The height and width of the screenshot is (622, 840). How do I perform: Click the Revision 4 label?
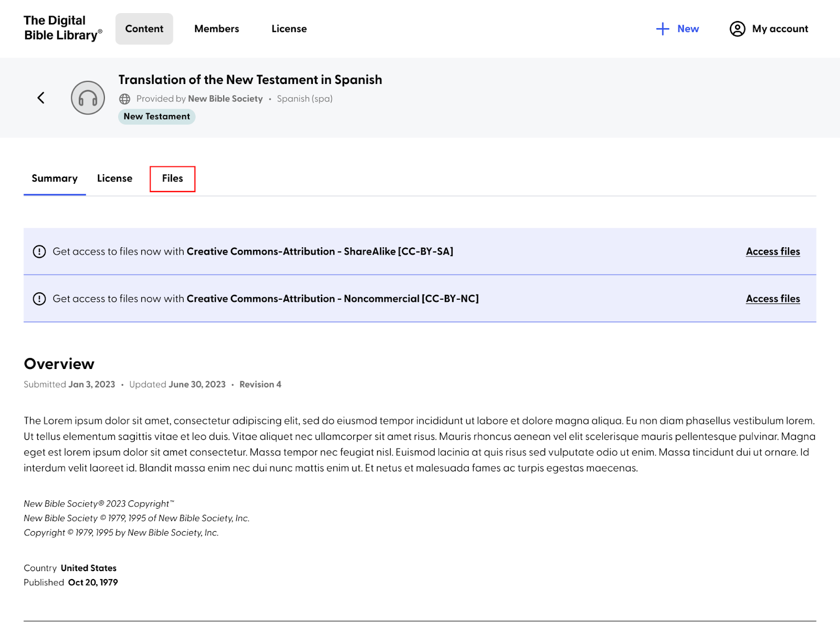260,384
